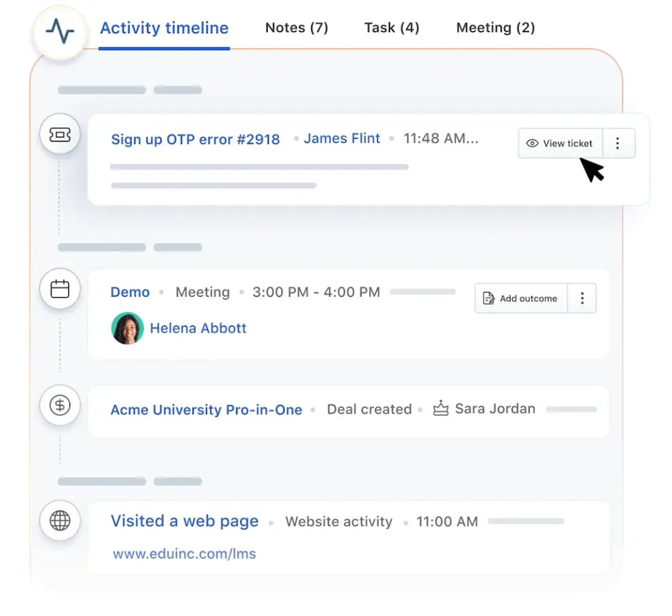Click the 11:00 AM timestamp

pos(447,522)
